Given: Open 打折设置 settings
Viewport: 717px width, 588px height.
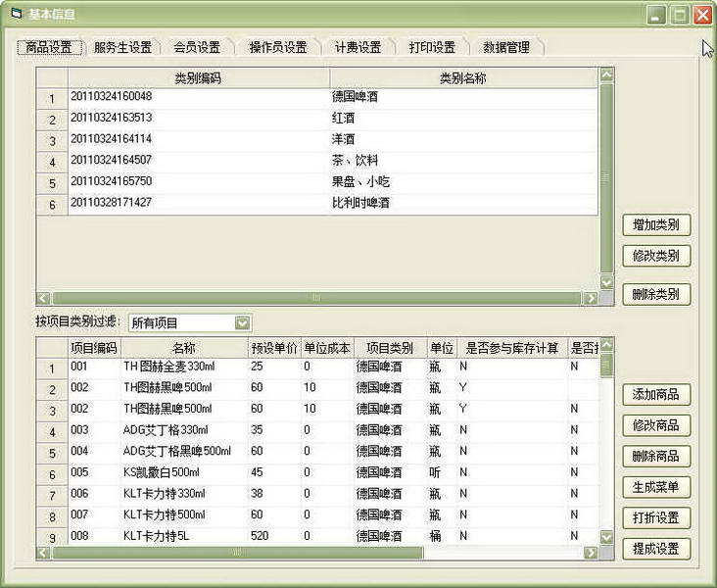Looking at the screenshot, I should 656,517.
